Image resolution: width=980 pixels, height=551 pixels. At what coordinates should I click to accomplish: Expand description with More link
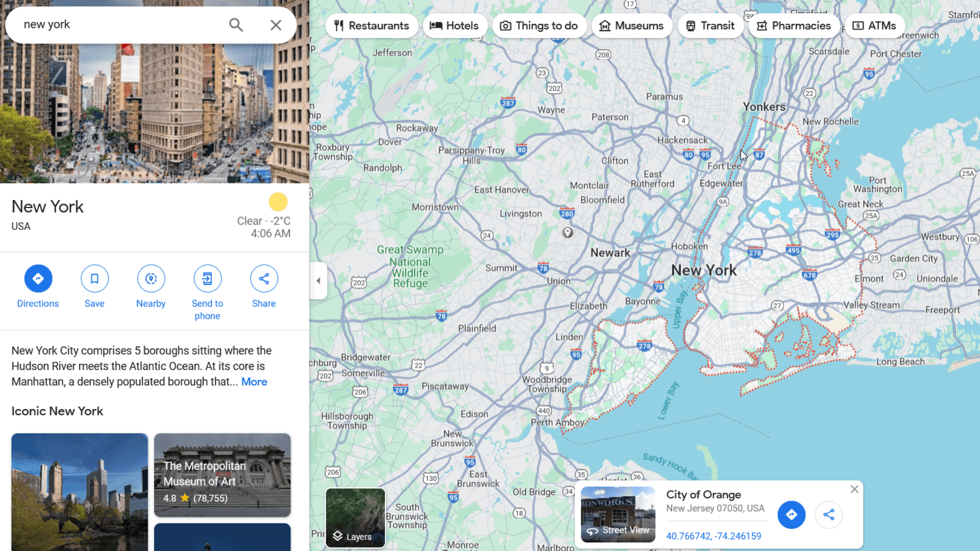[x=254, y=382]
